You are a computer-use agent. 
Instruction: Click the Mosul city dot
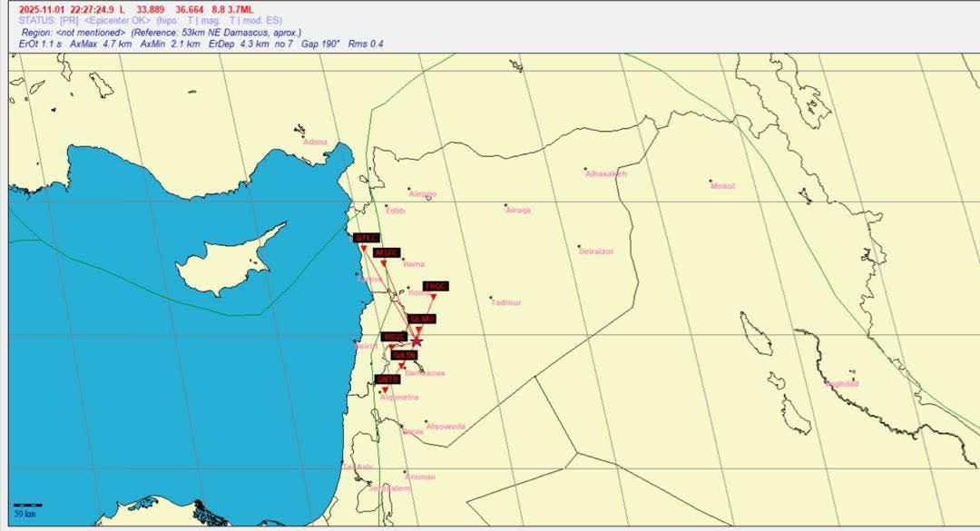point(710,182)
